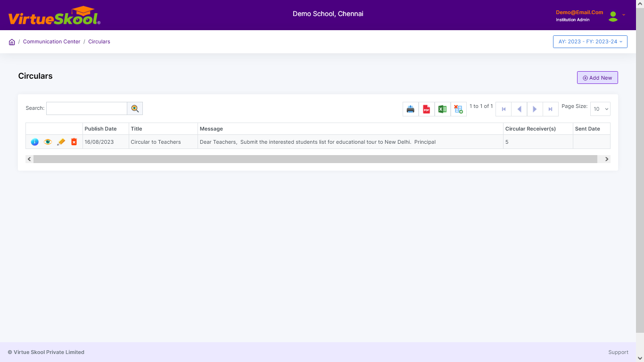Click the Circulars breadcrumb link

pos(99,41)
